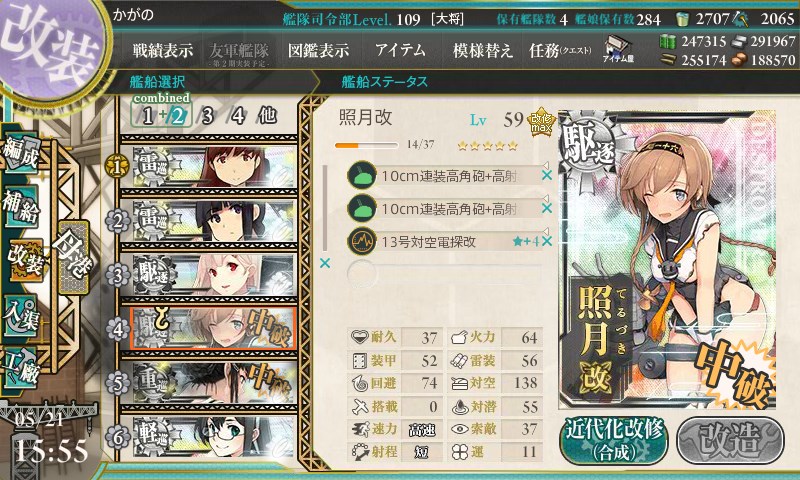
Task: Open the 他 (other ships) tab
Action: tap(267, 116)
